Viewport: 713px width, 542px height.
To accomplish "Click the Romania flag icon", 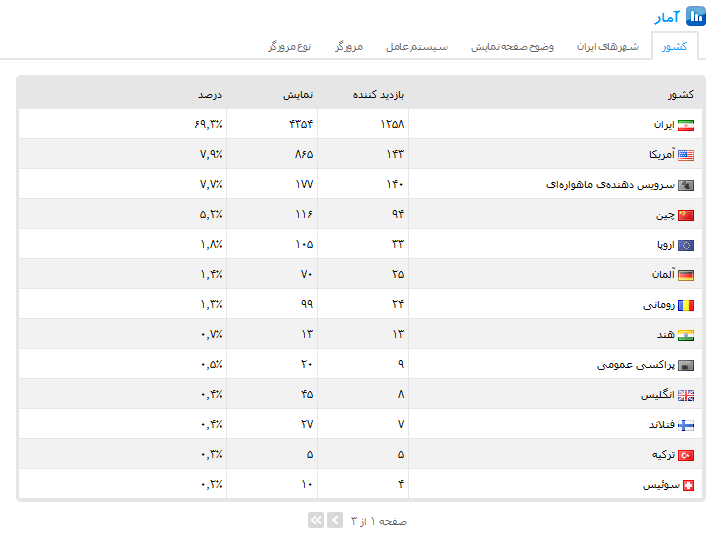I will pyautogui.click(x=686, y=305).
